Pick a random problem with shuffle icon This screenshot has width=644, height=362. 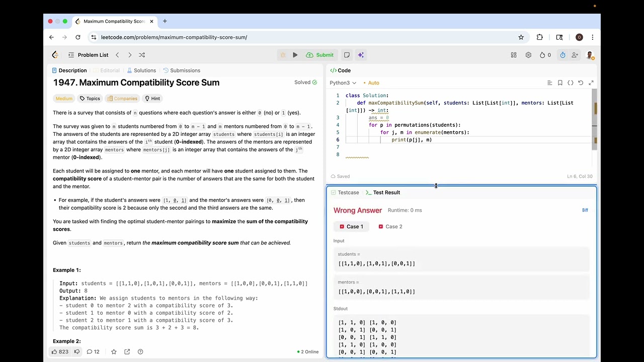(x=142, y=55)
